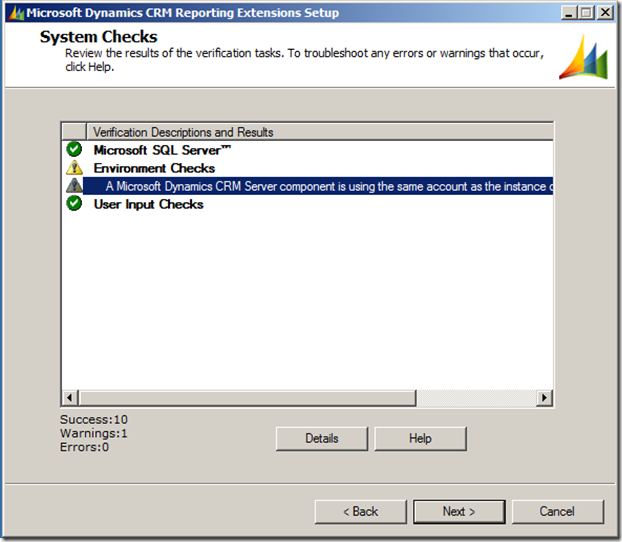622x542 pixels.
Task: Click the right scroll arrow of the list
Action: tap(544, 398)
